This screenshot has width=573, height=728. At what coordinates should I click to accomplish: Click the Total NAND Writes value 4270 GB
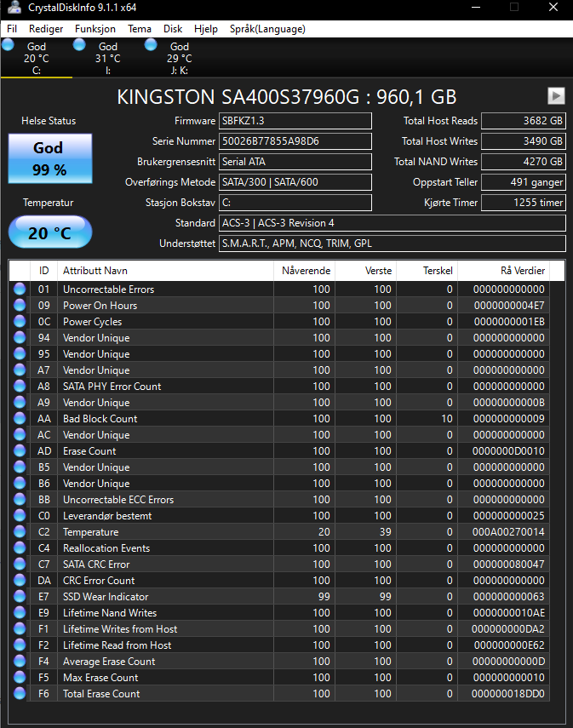[x=524, y=162]
